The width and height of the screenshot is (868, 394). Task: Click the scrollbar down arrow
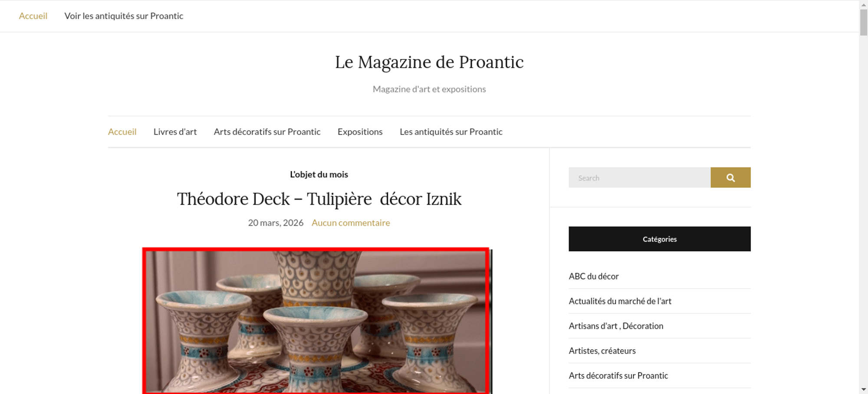tap(863, 389)
